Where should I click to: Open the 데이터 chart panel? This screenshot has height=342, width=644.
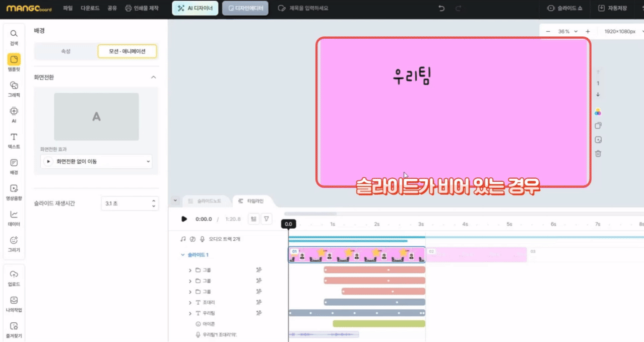tap(14, 218)
